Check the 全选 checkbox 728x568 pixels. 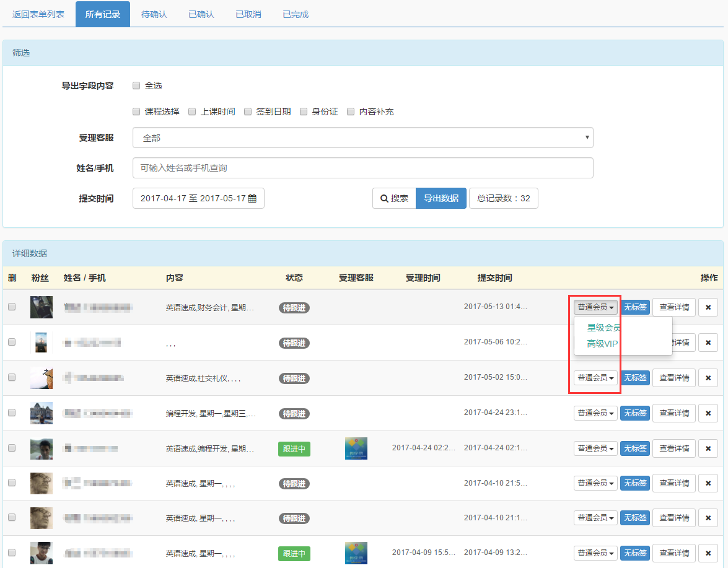click(x=136, y=85)
